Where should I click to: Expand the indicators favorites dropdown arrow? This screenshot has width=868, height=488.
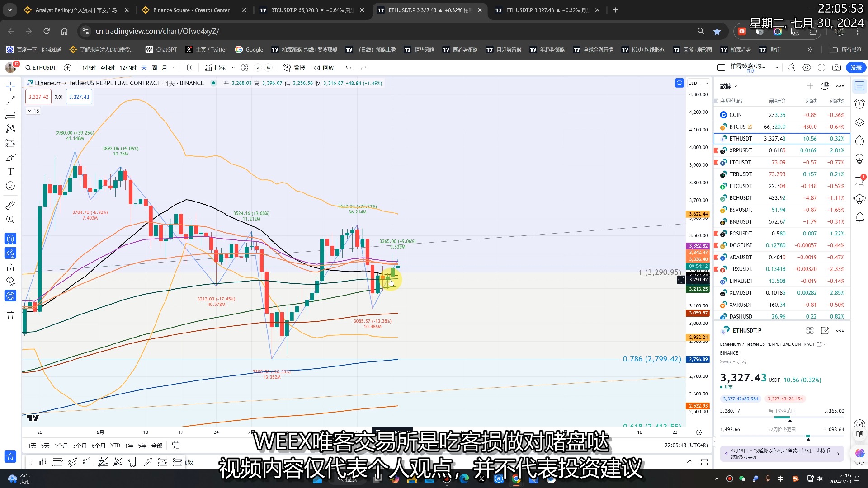tap(233, 68)
